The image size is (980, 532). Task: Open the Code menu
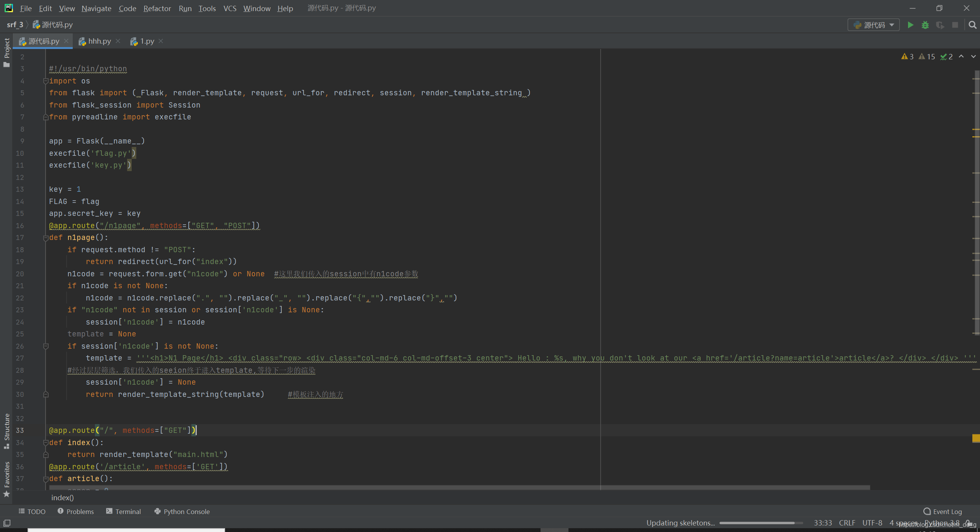(127, 8)
